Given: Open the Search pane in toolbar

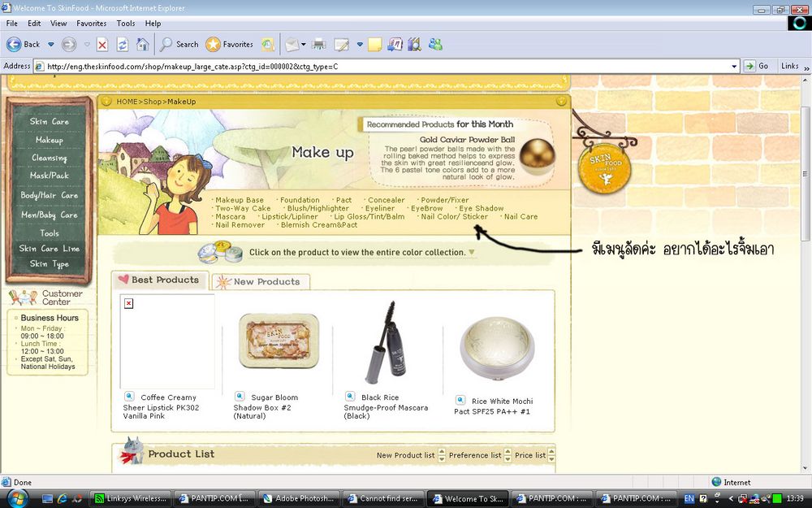Looking at the screenshot, I should click(179, 45).
